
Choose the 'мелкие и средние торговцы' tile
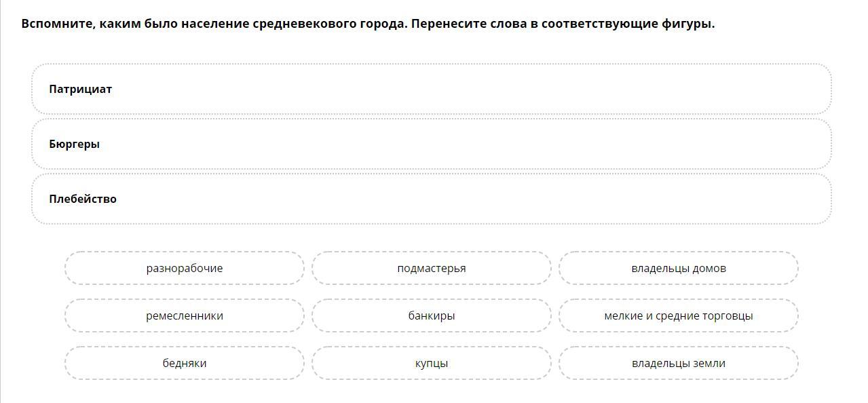pyautogui.click(x=679, y=315)
